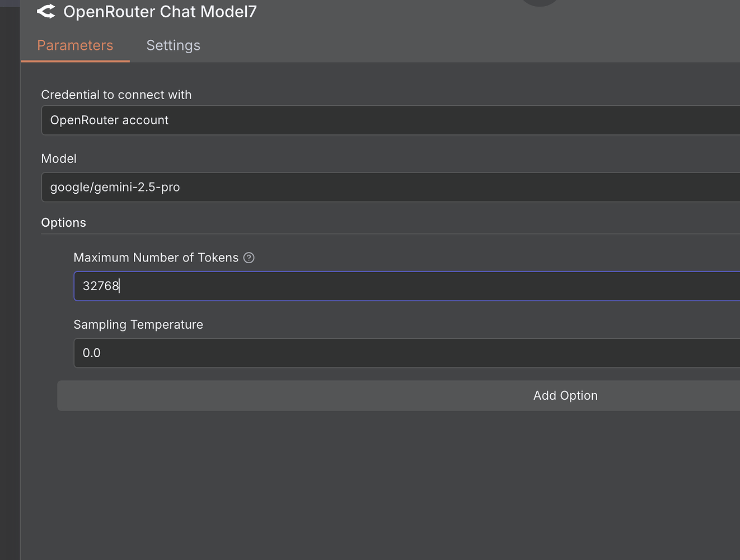Switch to the Parameters tab
Viewport: 740px width, 560px height.
74,45
